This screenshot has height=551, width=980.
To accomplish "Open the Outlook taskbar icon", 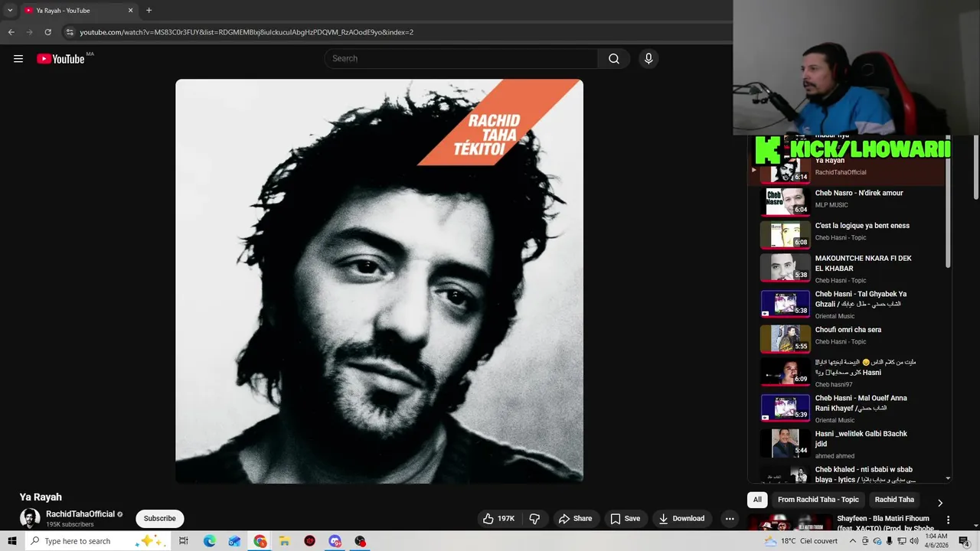I will [x=234, y=541].
